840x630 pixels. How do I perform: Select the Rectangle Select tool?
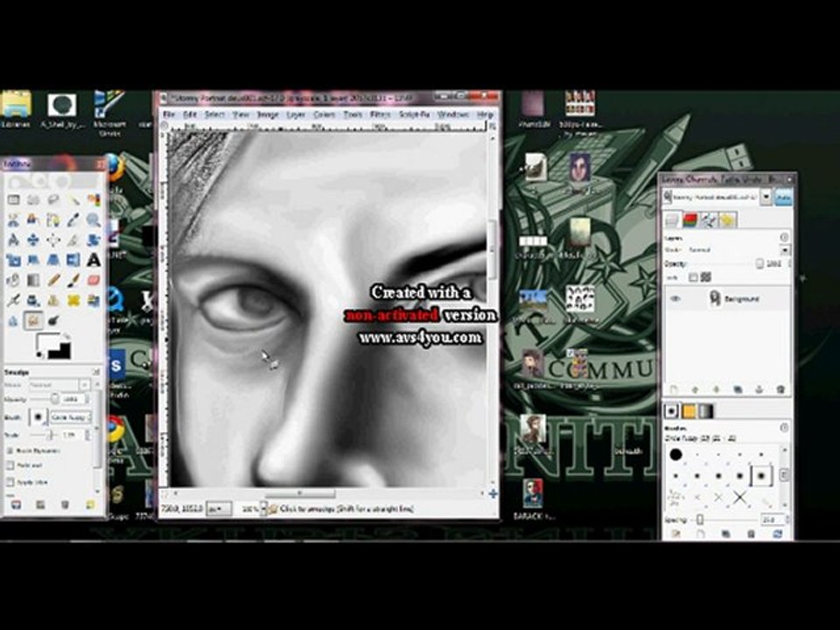coord(13,199)
